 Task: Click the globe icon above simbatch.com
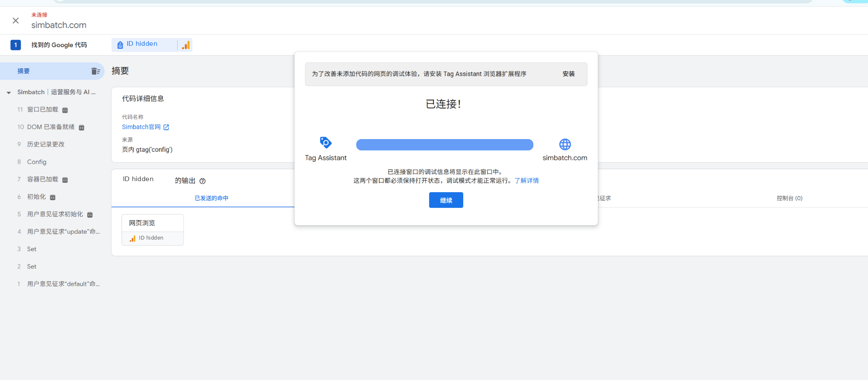click(565, 144)
